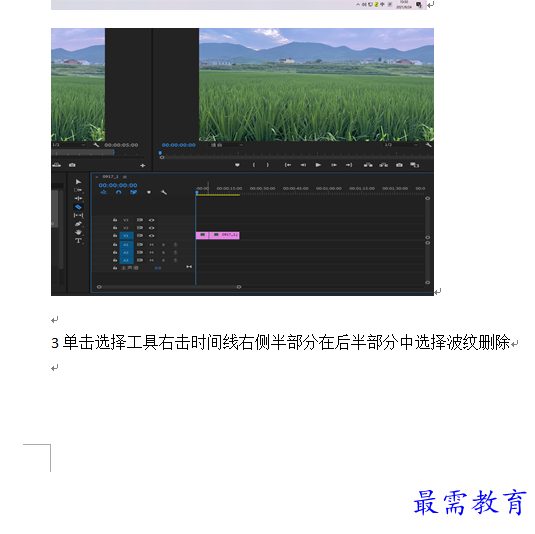The width and height of the screenshot is (535, 534).
Task: Play the Program monitor
Action: pyautogui.click(x=318, y=165)
